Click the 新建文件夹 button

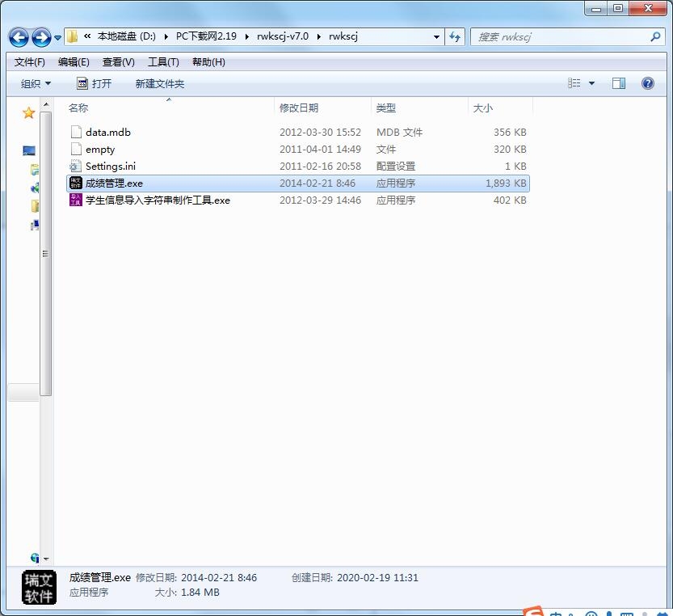tap(160, 83)
